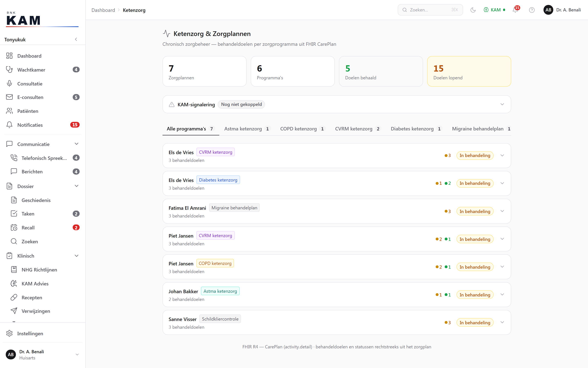Open Geschiedenis document item
The height and width of the screenshot is (368, 588).
45,200
